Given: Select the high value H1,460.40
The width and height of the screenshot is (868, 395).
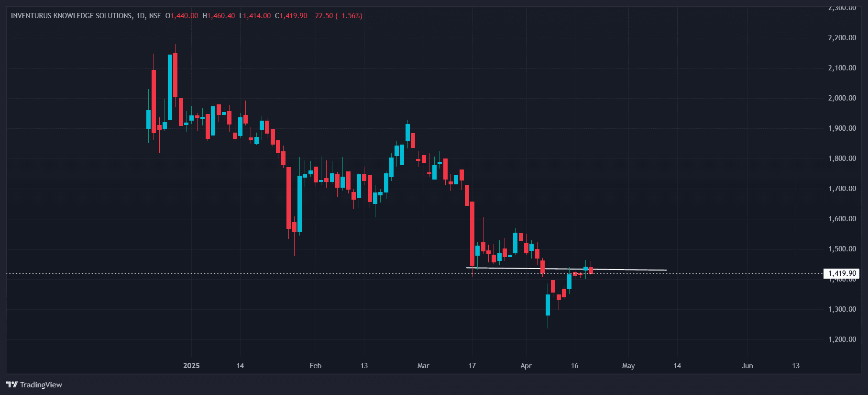Looking at the screenshot, I should [x=219, y=16].
